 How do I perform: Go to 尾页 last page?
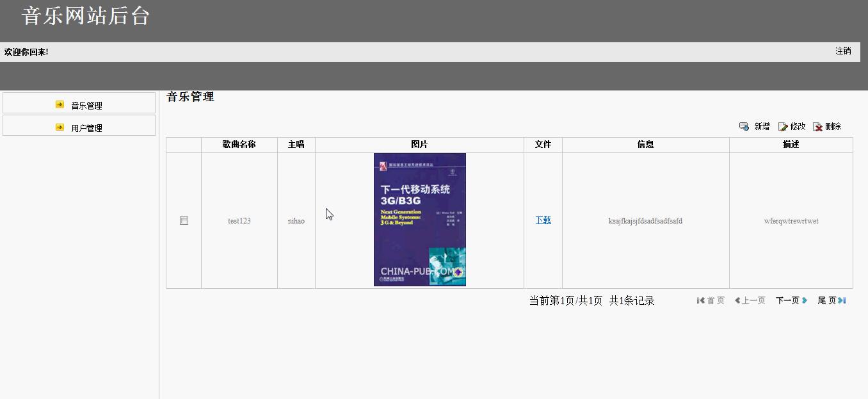(x=832, y=300)
